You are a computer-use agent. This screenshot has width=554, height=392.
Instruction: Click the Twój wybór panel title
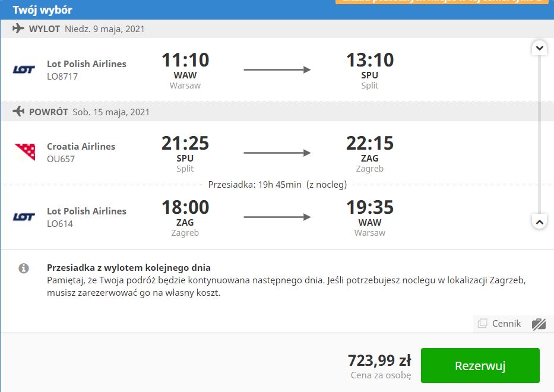[42, 10]
